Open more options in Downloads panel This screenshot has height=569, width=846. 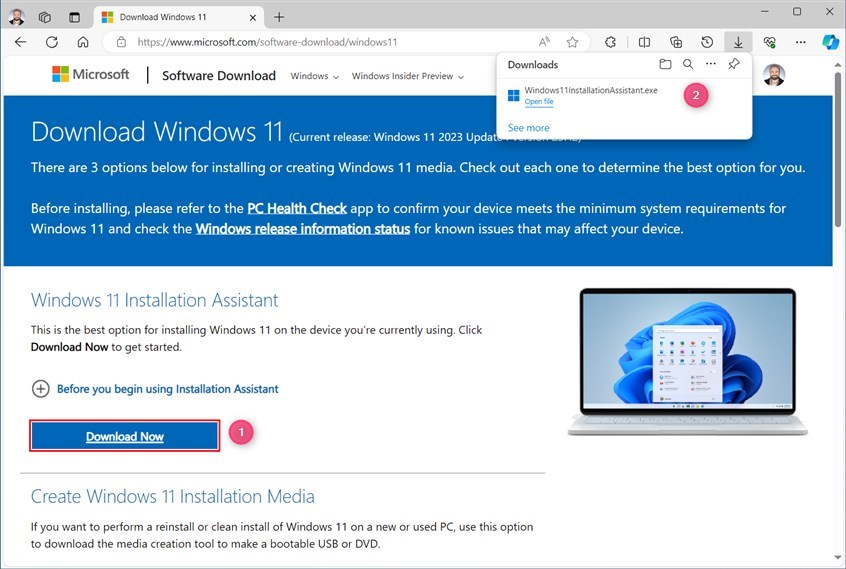coord(711,64)
